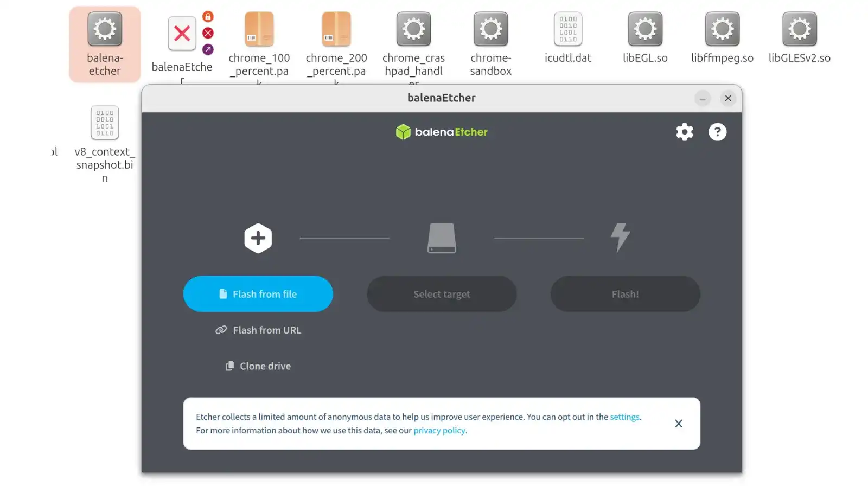Viewport: 868px width, 486px height.
Task: Select the balena-etcher executable file
Action: 105,30
